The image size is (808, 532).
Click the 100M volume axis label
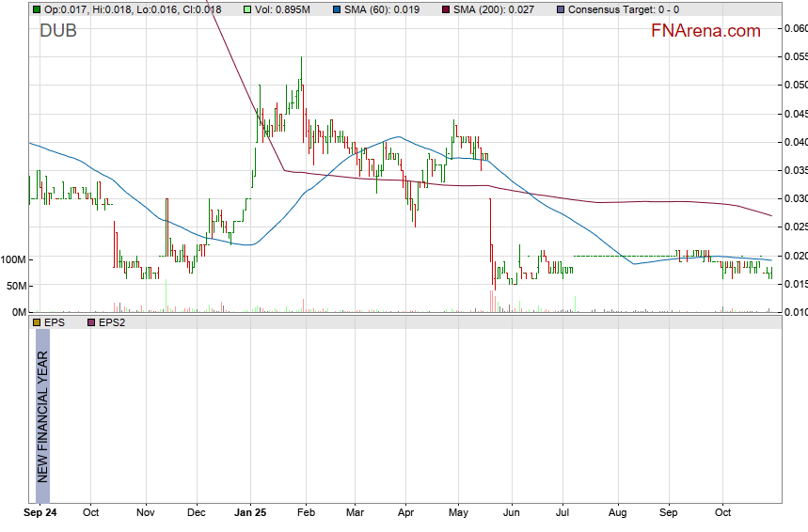[13, 259]
